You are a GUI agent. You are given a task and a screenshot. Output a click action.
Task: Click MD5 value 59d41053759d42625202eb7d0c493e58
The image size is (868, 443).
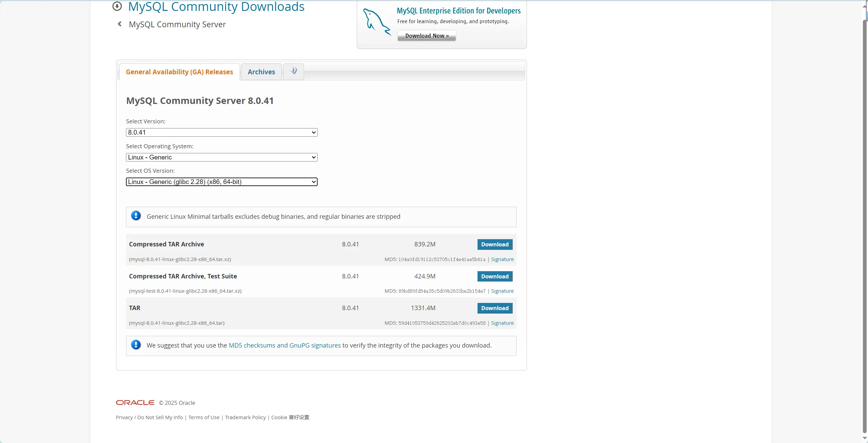442,323
